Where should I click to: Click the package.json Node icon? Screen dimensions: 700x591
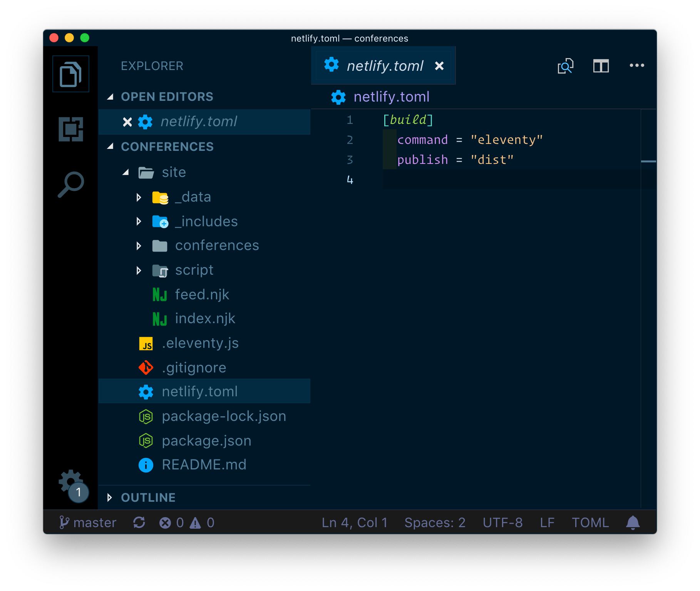coord(146,441)
